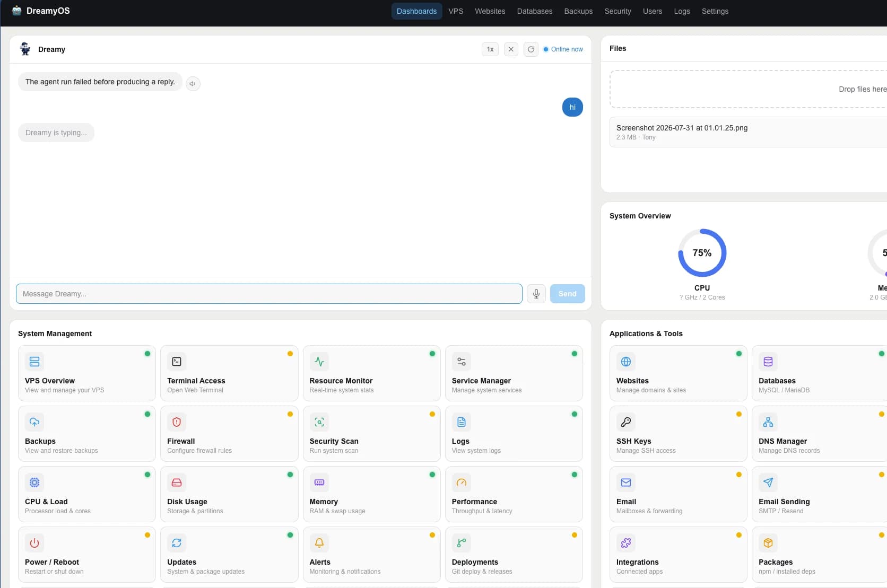Open the Firewall shield icon
Screen dimensions: 887x588
point(177,422)
